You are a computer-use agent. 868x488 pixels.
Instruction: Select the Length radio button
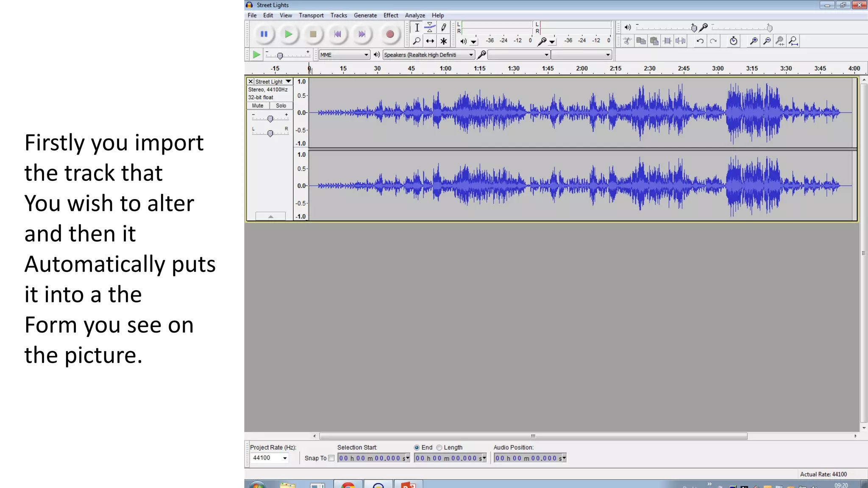(439, 447)
